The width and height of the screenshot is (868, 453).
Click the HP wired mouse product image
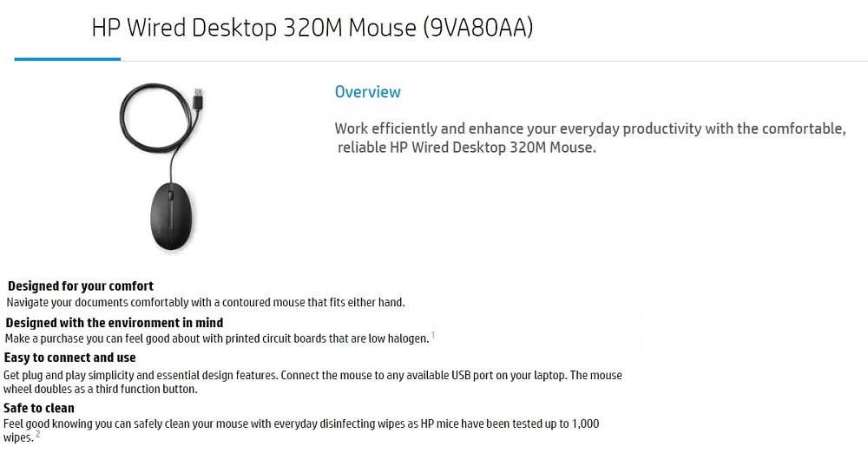tap(161, 166)
